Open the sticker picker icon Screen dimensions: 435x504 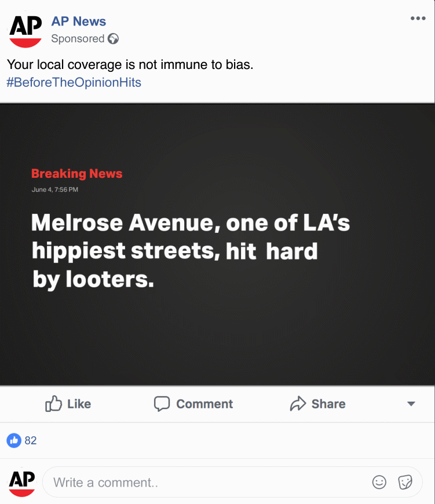point(405,482)
